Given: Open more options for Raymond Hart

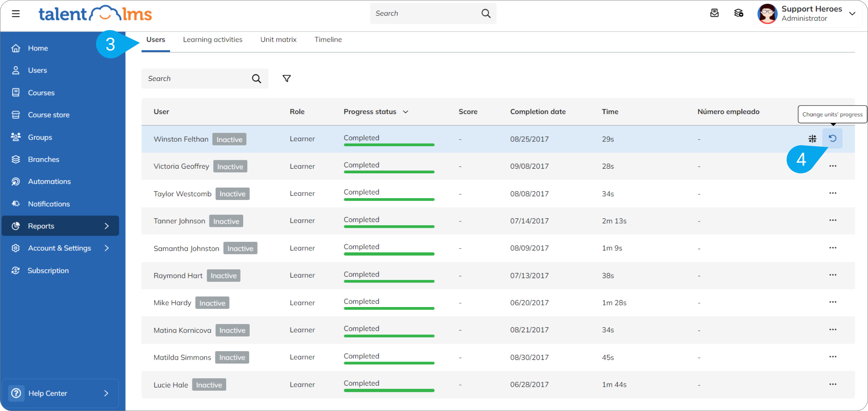Looking at the screenshot, I should point(833,275).
